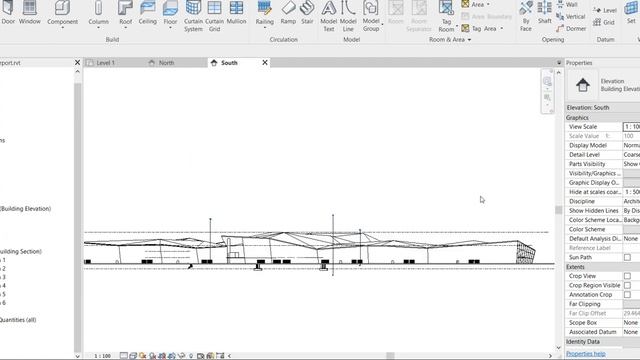Image resolution: width=640 pixels, height=360 pixels.
Task: Open the Properties help link
Action: coord(586,354)
